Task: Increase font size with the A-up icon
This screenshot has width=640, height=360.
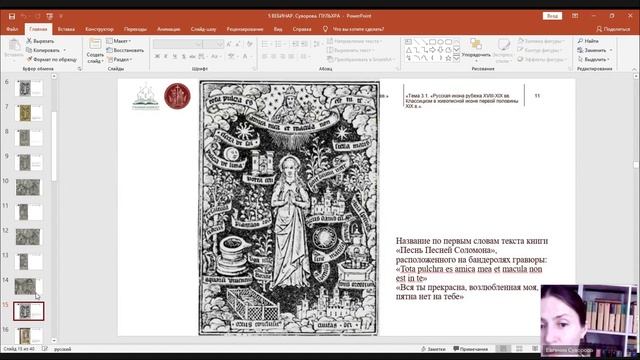Action: 229,44
